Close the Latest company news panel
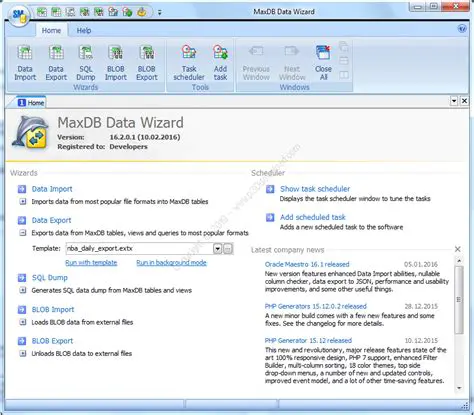474x415 pixels. tap(458, 249)
